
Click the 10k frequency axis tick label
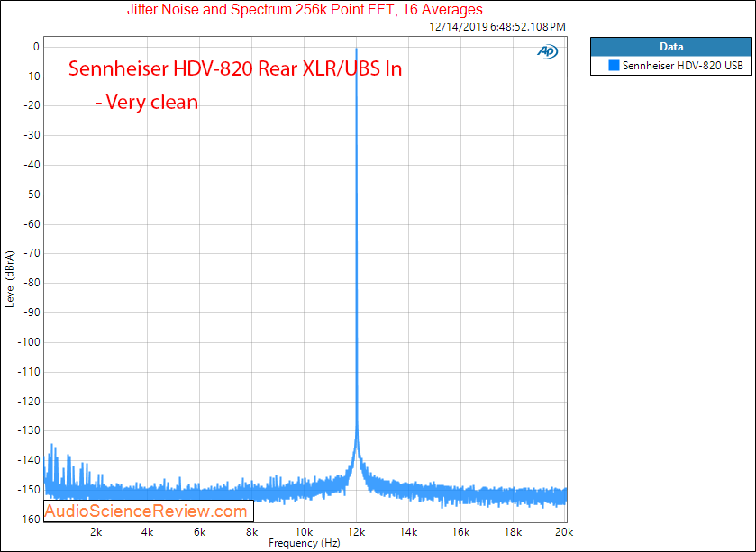(x=304, y=532)
